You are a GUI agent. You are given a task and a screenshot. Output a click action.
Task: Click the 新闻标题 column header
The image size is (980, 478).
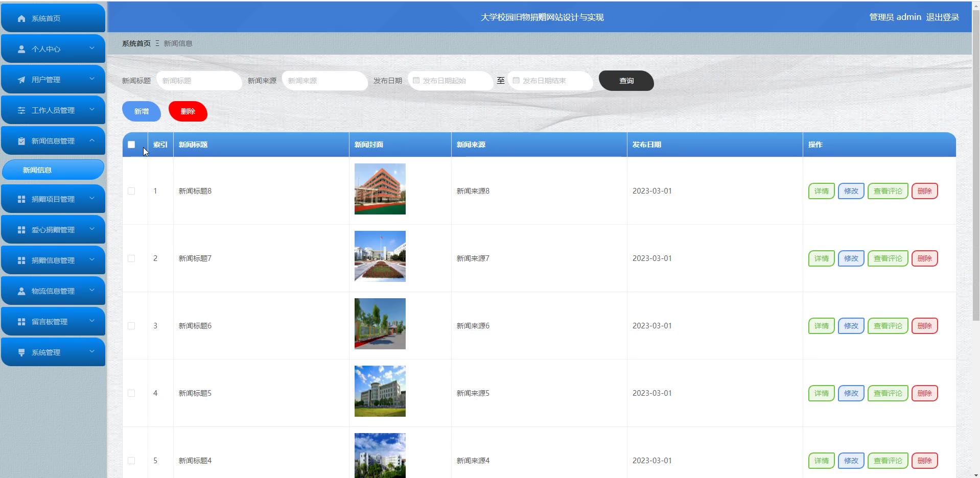click(x=261, y=145)
